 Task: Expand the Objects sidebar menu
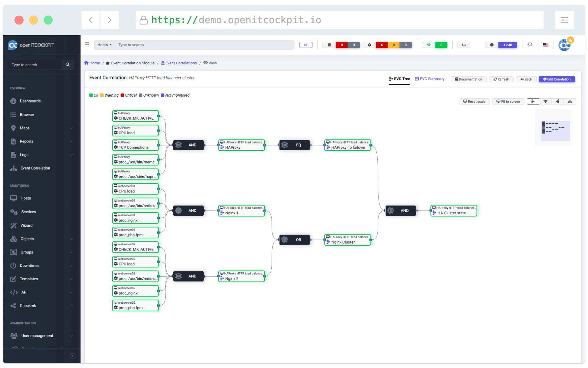tap(42, 239)
